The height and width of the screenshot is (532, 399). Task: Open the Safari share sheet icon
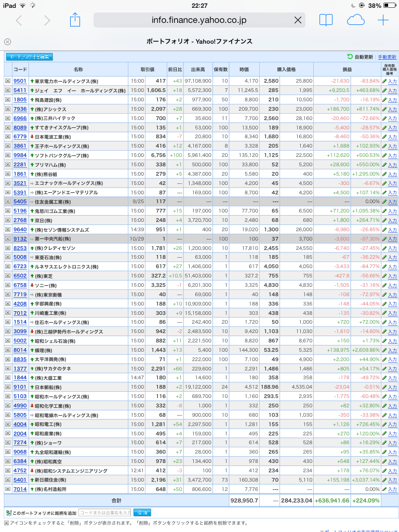(75, 20)
